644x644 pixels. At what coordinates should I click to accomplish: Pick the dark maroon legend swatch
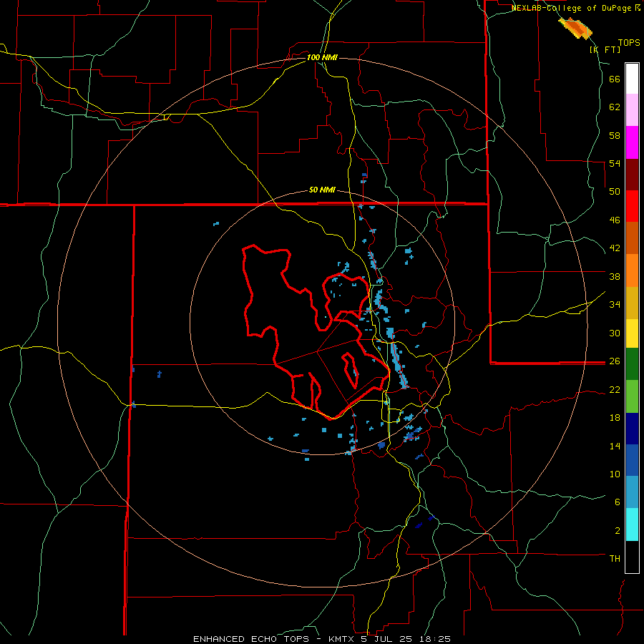click(x=632, y=175)
